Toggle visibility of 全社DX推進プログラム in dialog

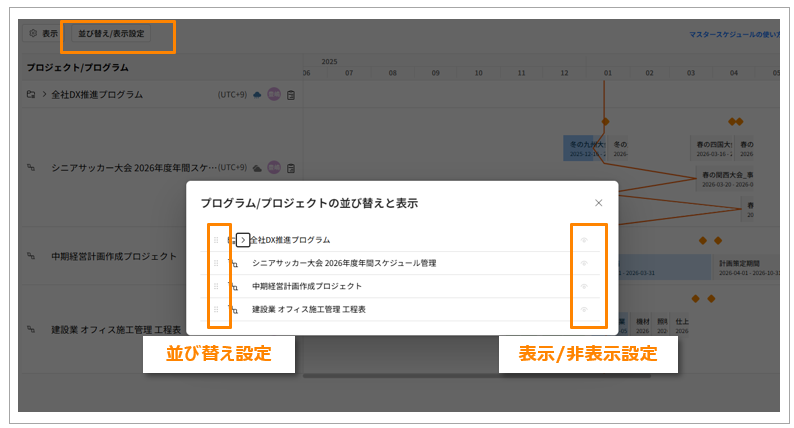tap(584, 240)
